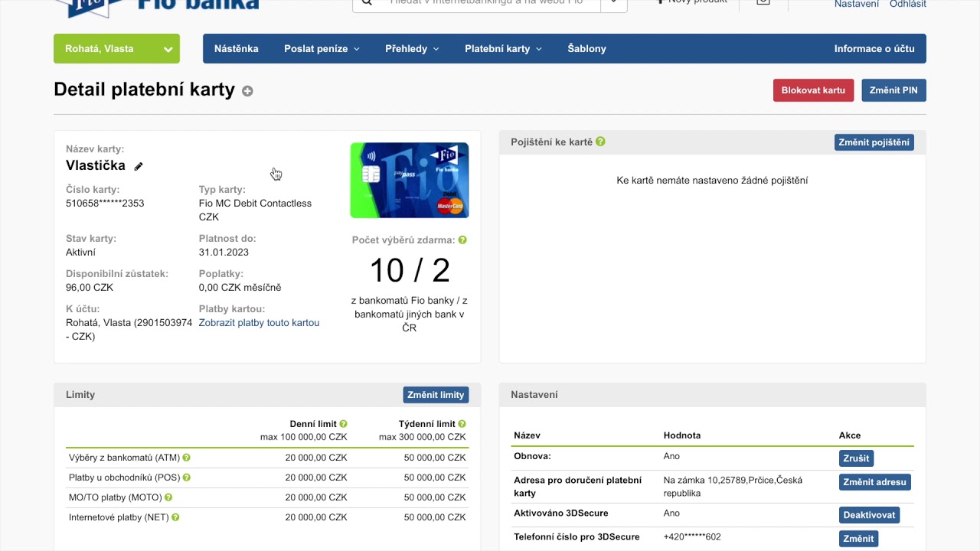Expand the Přehledy menu
980x551 pixels.
tap(412, 48)
